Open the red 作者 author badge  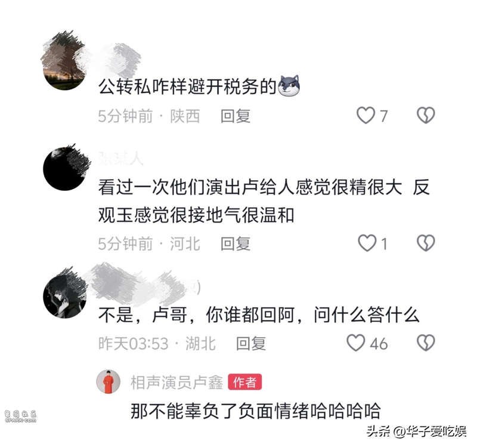click(x=245, y=382)
